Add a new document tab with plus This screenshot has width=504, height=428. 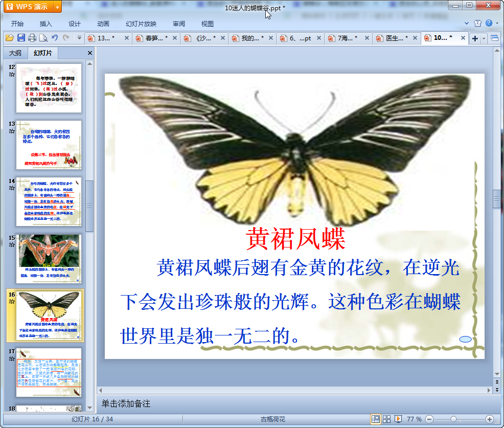point(475,38)
